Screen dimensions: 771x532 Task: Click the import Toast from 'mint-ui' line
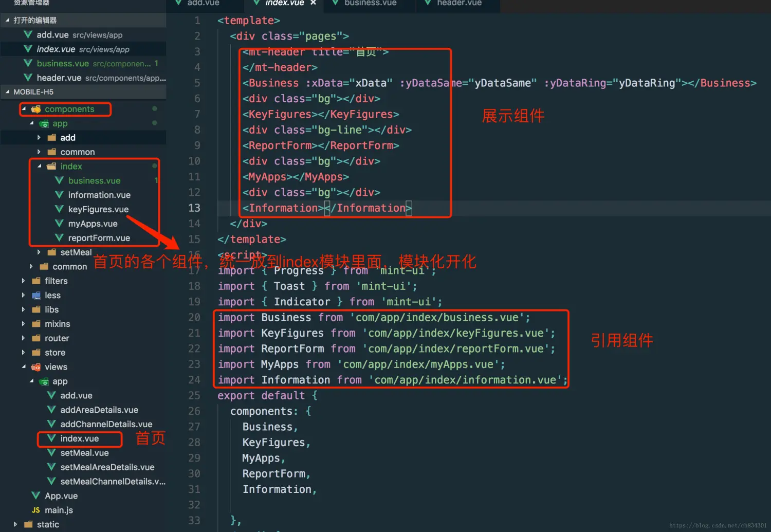coord(317,286)
